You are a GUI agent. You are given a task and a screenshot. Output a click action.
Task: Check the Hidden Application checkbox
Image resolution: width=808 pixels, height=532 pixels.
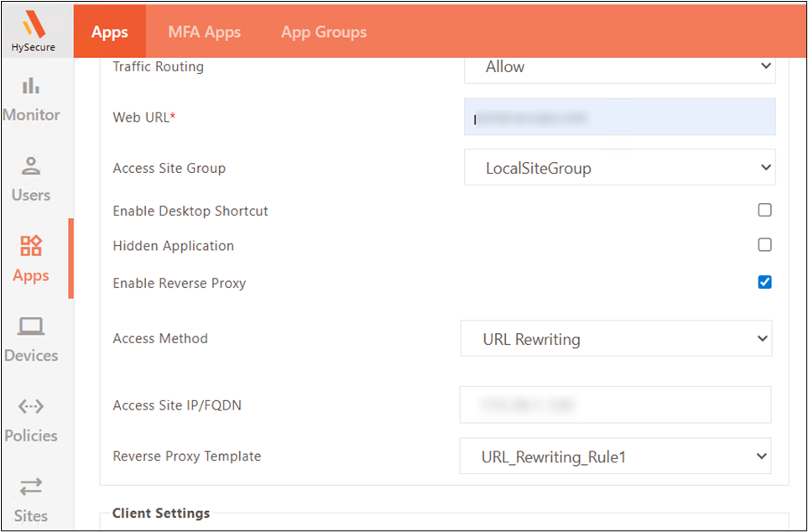[764, 245]
